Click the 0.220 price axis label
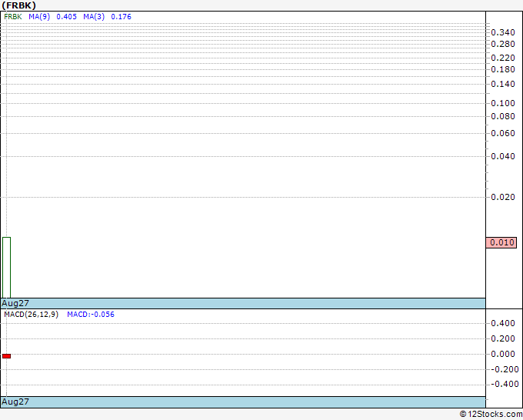 [503, 58]
